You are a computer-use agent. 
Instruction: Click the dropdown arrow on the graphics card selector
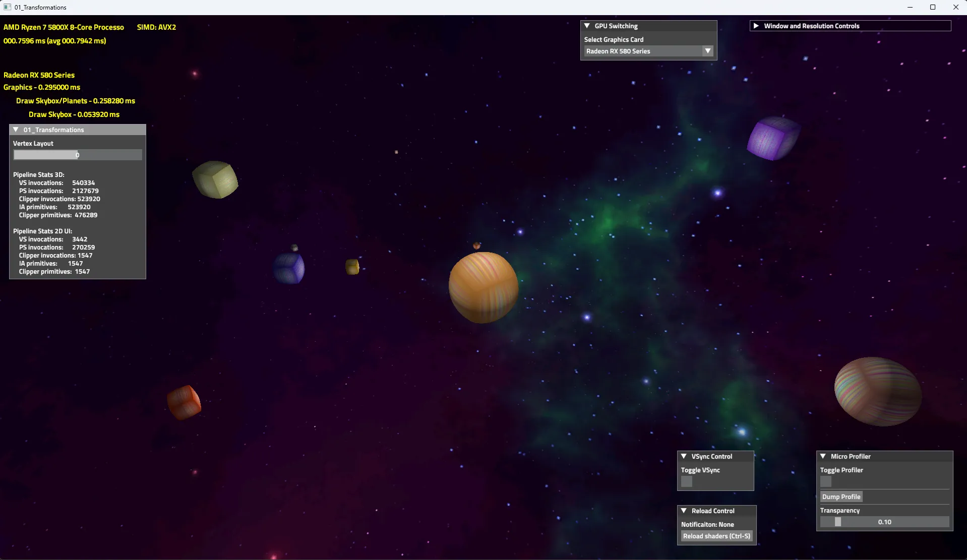(x=707, y=51)
